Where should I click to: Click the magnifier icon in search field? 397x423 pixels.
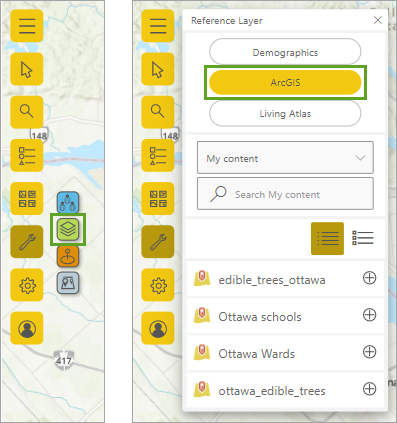pos(218,194)
